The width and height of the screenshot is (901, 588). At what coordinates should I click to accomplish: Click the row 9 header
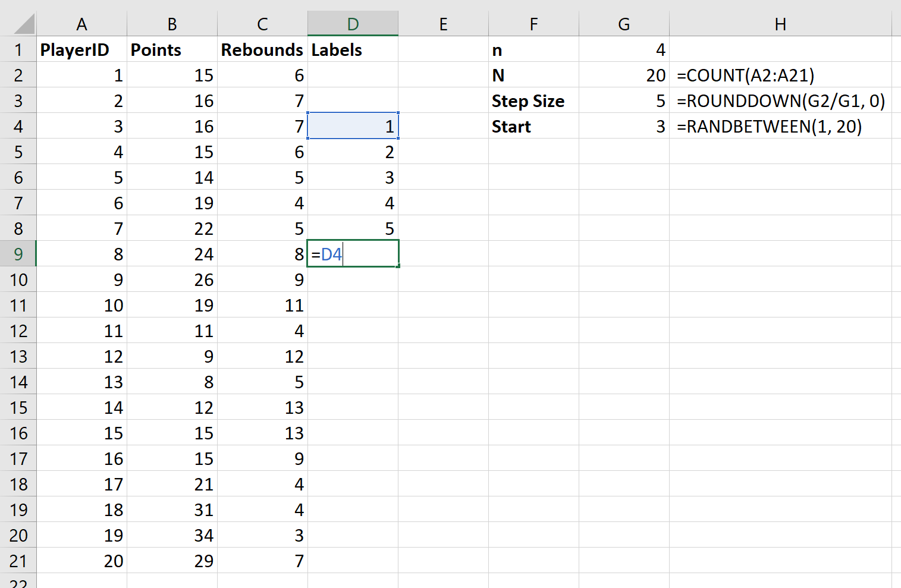point(18,254)
